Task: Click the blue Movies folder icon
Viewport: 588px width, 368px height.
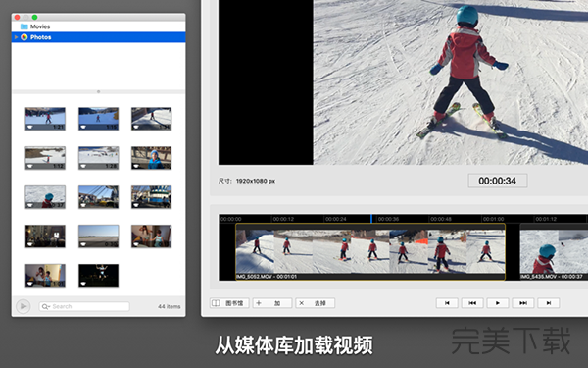Action: coord(24,26)
